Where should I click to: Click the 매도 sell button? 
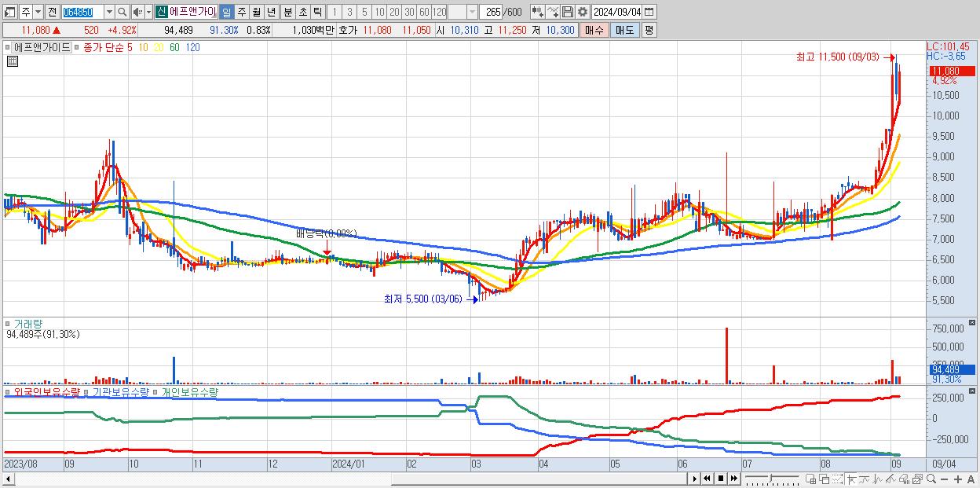tap(624, 30)
